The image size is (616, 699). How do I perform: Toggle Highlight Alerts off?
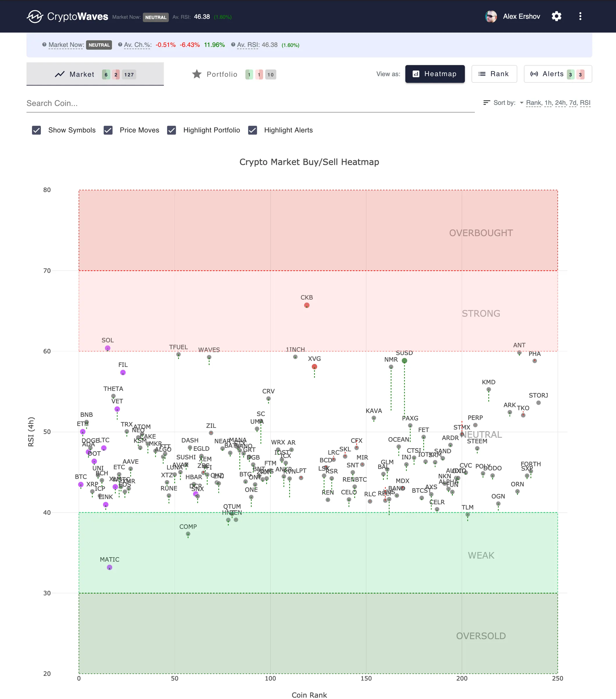(x=253, y=130)
